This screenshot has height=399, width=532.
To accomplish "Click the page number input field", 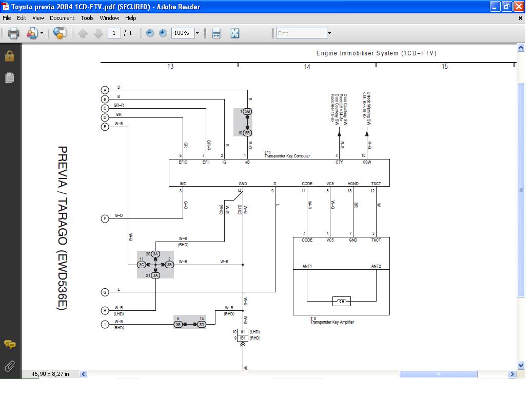I will (x=114, y=33).
